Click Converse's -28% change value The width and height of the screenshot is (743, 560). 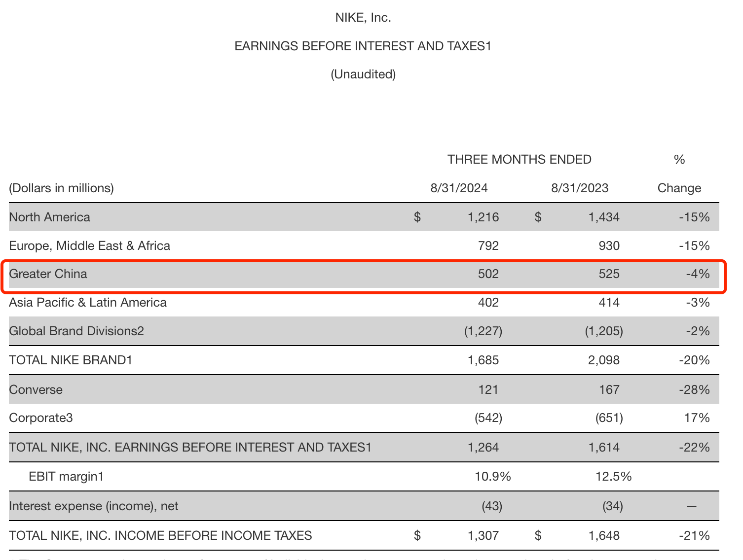694,390
